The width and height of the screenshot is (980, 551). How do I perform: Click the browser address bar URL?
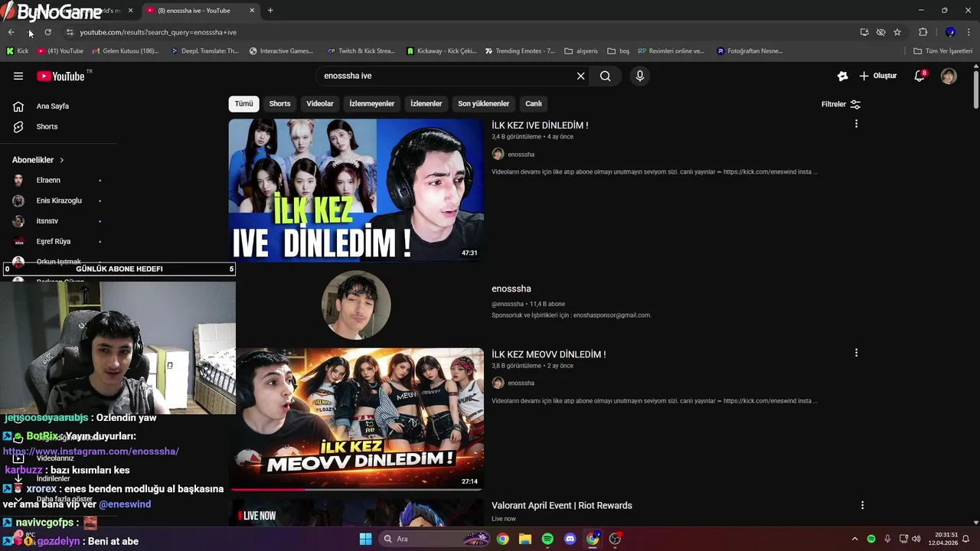click(158, 32)
